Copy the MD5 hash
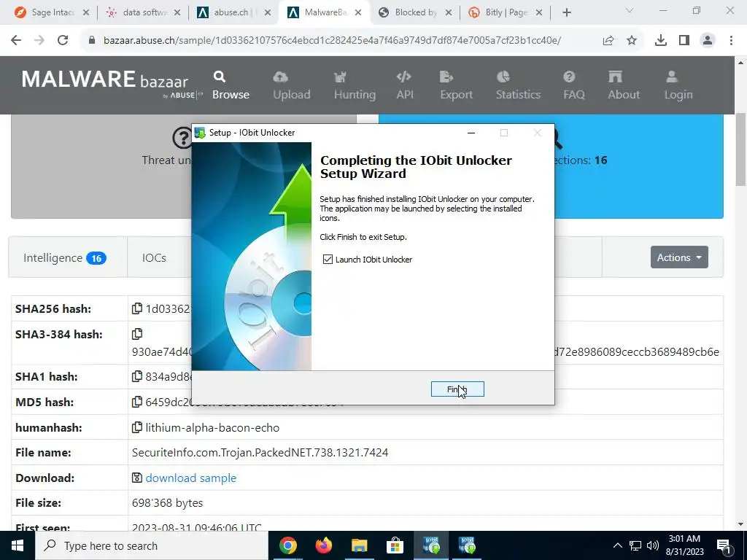 pyautogui.click(x=136, y=402)
